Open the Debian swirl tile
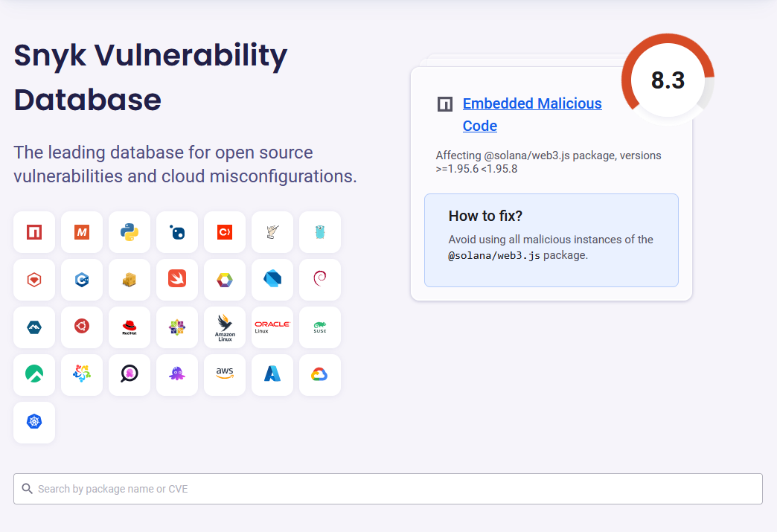The height and width of the screenshot is (532, 777). point(319,279)
